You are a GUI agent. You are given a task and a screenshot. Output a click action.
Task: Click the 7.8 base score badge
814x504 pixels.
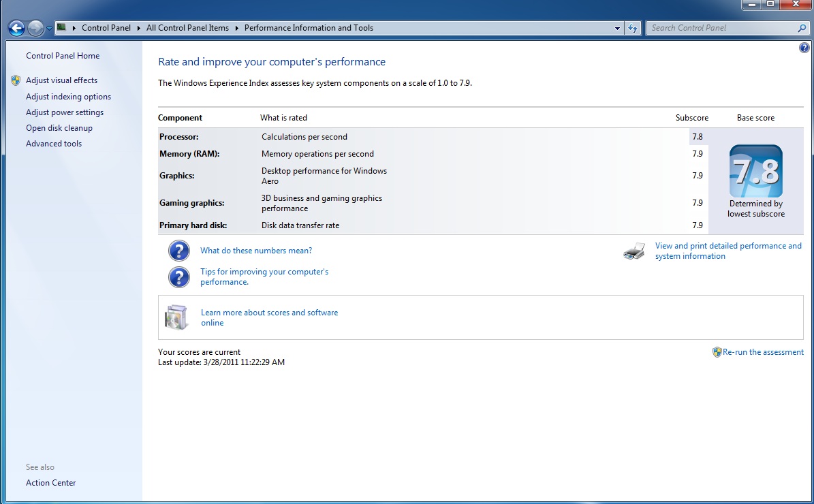click(x=755, y=171)
